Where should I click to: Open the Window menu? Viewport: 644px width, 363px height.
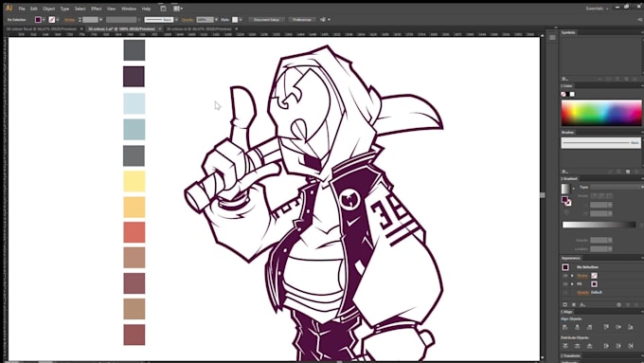(x=129, y=9)
